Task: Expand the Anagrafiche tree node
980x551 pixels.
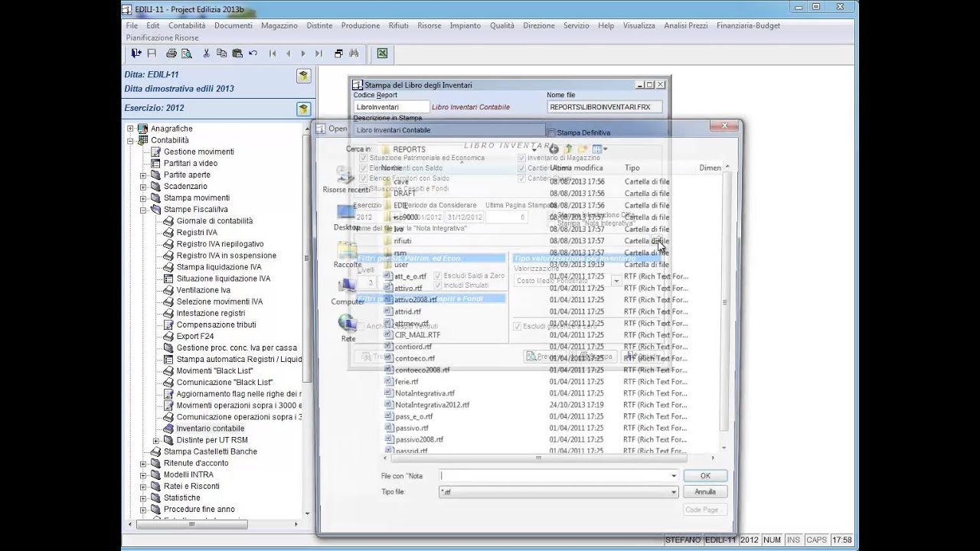Action: pyautogui.click(x=130, y=129)
